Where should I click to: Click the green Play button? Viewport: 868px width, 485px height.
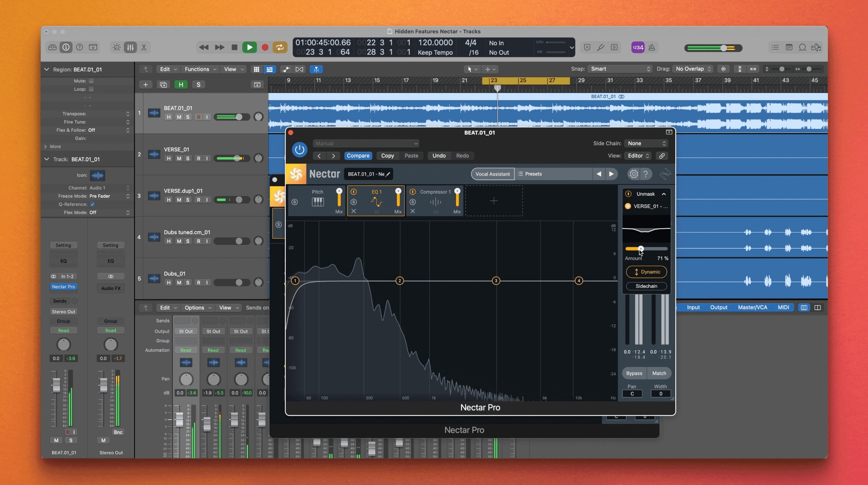coord(250,47)
